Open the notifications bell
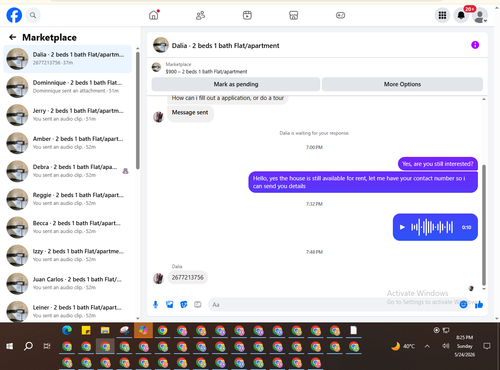The image size is (500, 370). 461,15
